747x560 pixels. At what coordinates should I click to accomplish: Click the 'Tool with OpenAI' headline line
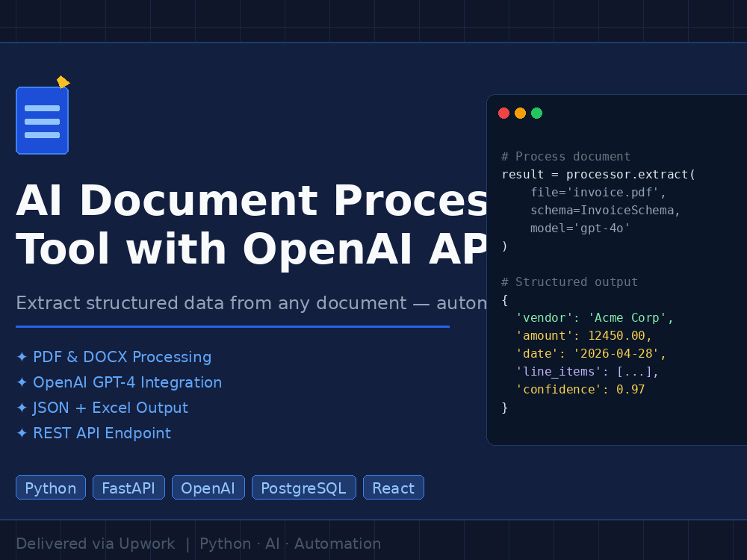(x=252, y=249)
